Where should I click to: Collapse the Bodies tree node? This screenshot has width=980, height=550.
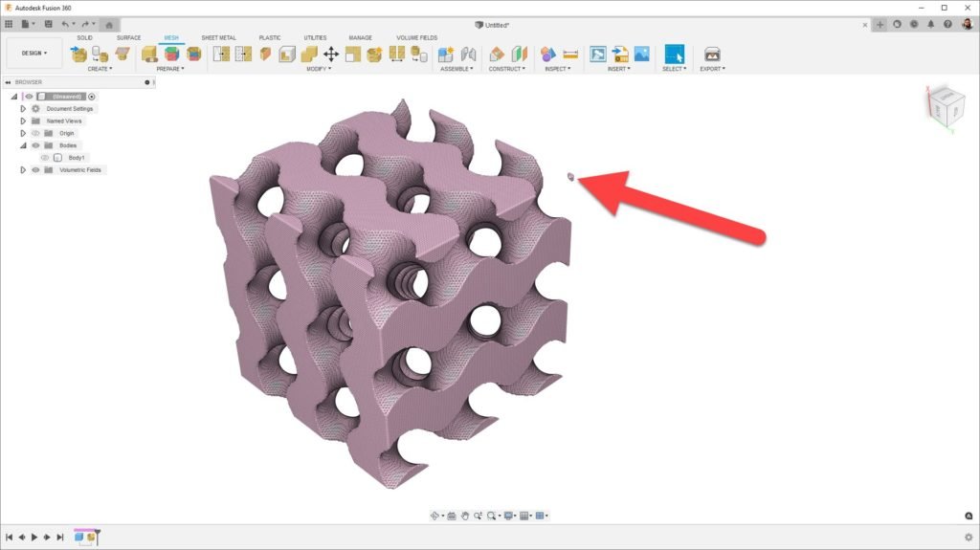pyautogui.click(x=23, y=145)
